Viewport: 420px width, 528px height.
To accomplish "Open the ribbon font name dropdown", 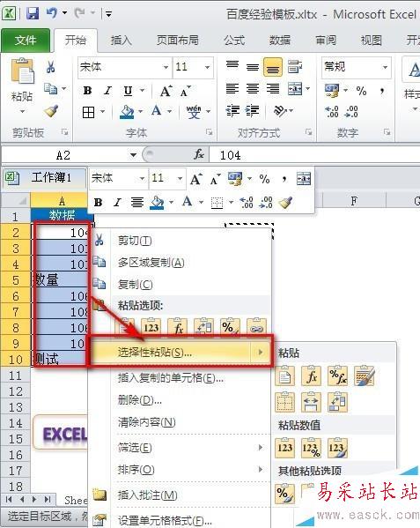I will coord(166,67).
